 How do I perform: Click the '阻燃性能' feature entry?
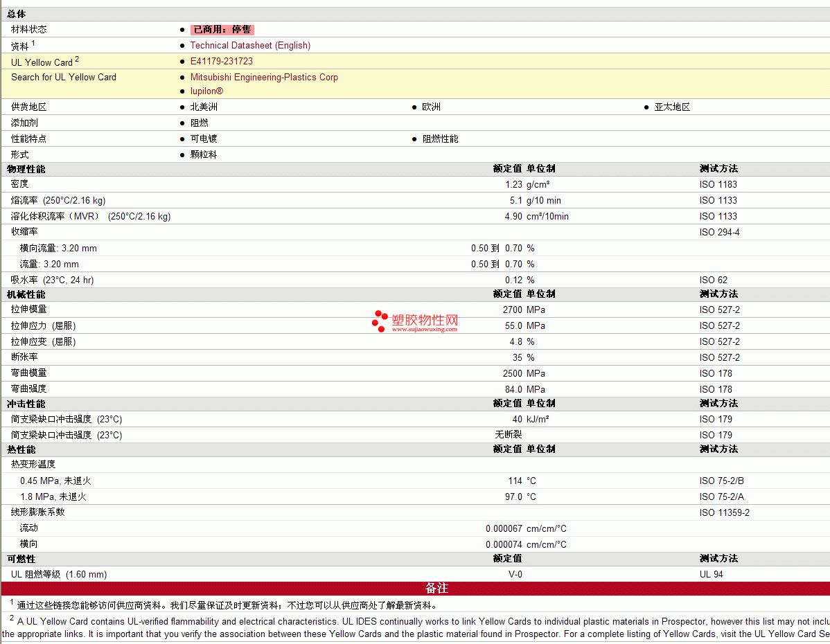click(441, 138)
